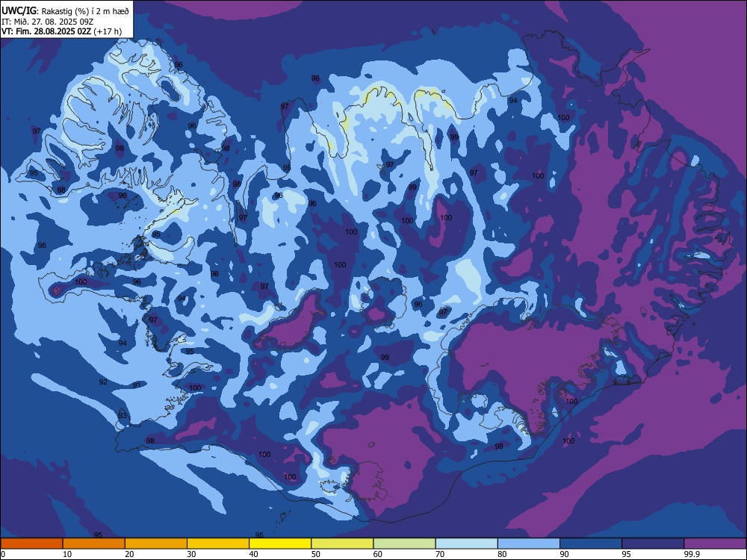Click the legend tick label '40'
Viewport: 747px width, 560px height.
click(x=253, y=554)
